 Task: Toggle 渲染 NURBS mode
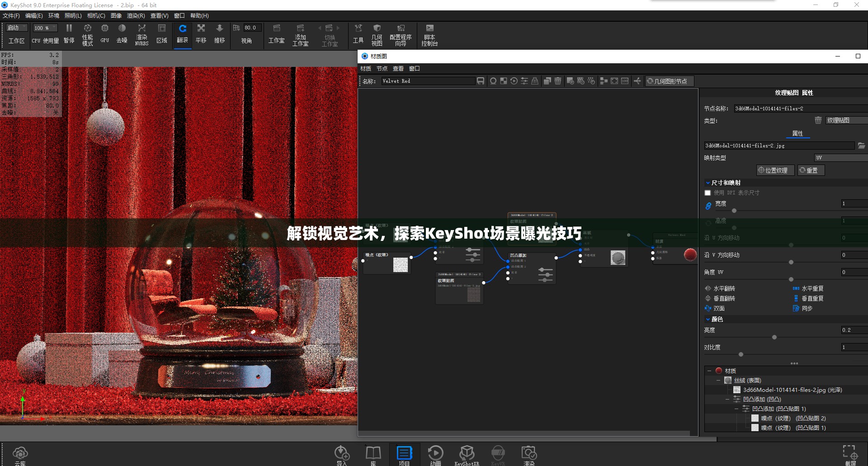(142, 34)
